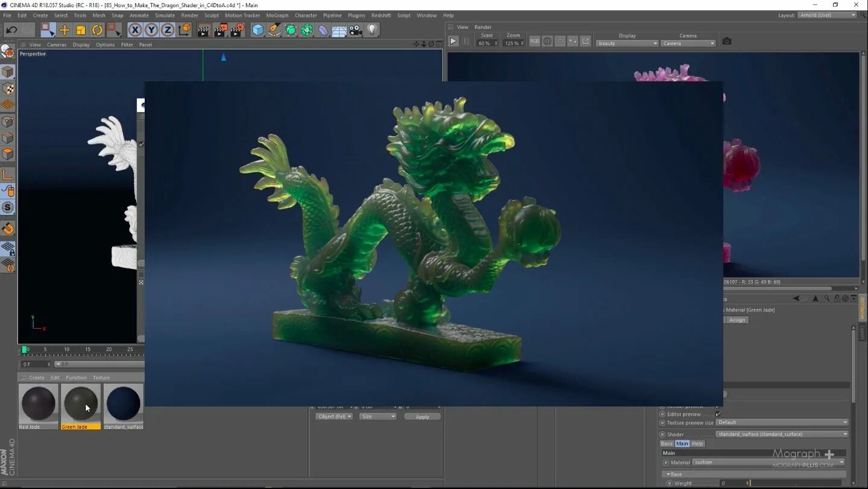
Task: Take an IPR snapshot with camera icon
Action: (727, 41)
